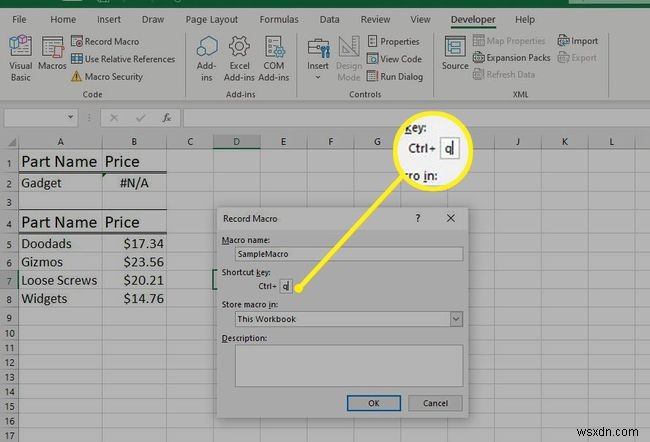Select the $14.76 price cell
This screenshot has height=442, width=650.
pos(134,299)
